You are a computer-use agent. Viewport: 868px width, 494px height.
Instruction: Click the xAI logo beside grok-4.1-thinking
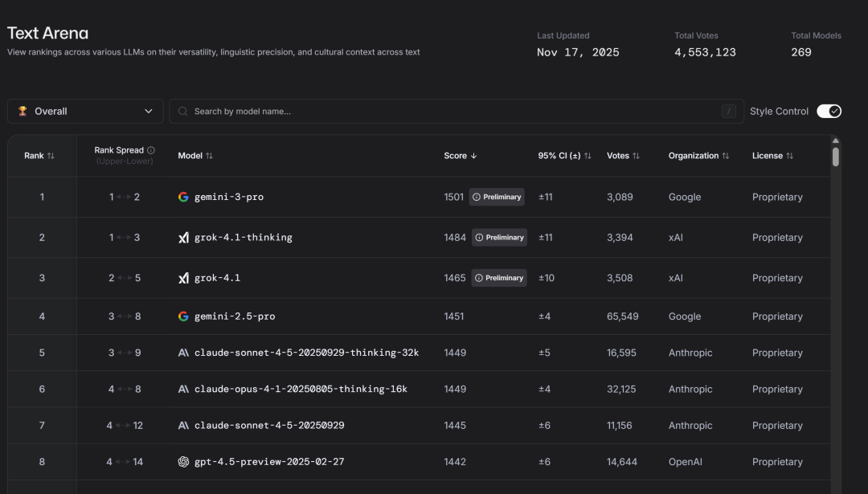[x=183, y=237]
